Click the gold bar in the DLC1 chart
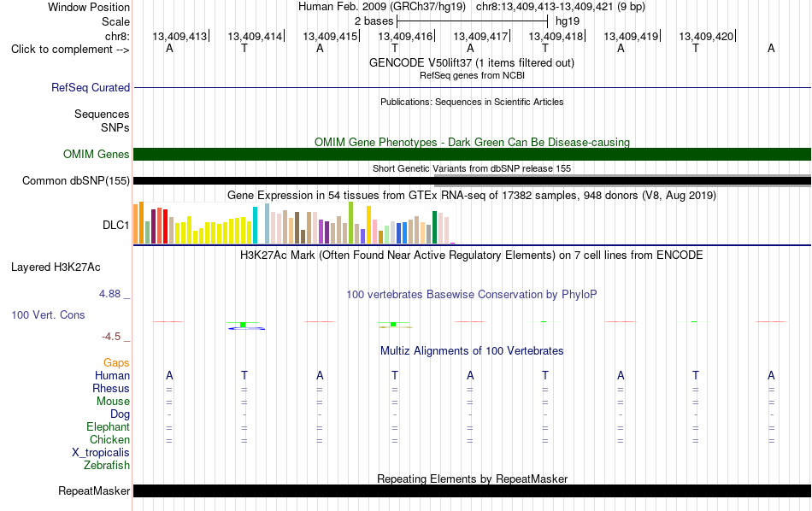 click(368, 225)
